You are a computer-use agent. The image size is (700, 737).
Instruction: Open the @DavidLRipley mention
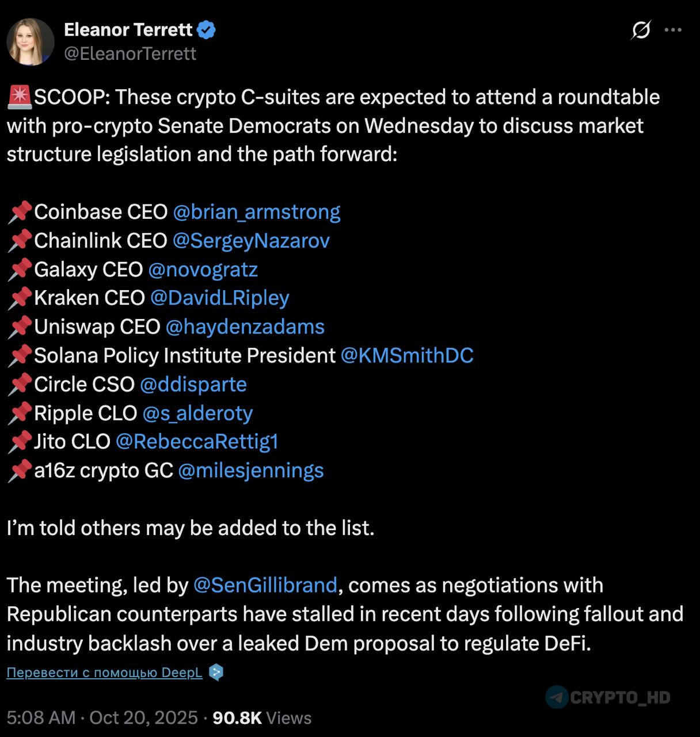[x=219, y=298]
